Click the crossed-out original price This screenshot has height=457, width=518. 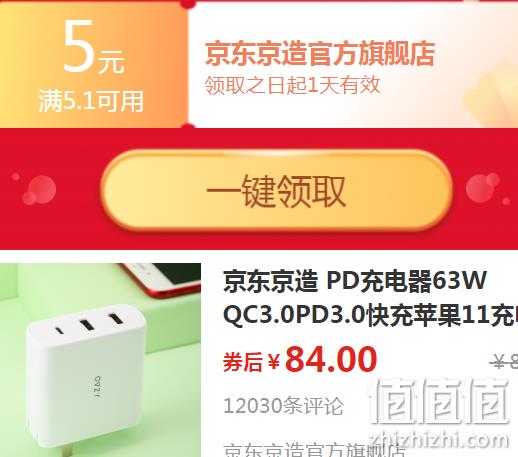tap(504, 361)
